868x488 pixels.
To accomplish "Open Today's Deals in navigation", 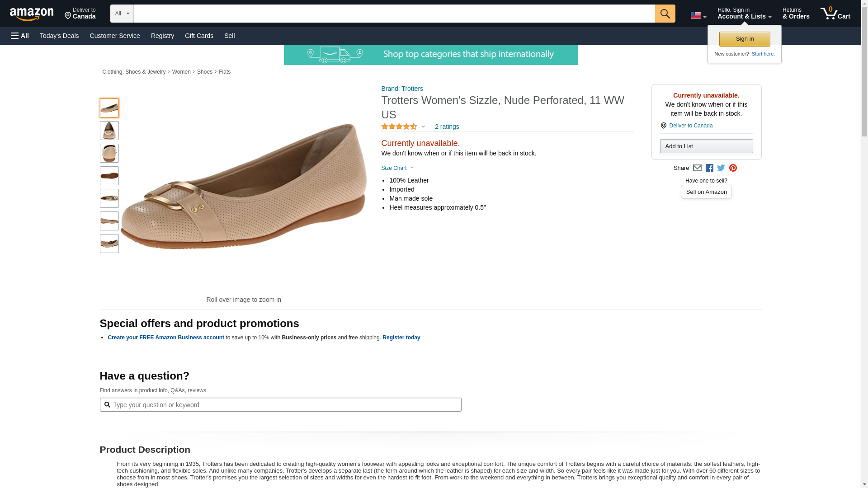I will coord(59,36).
